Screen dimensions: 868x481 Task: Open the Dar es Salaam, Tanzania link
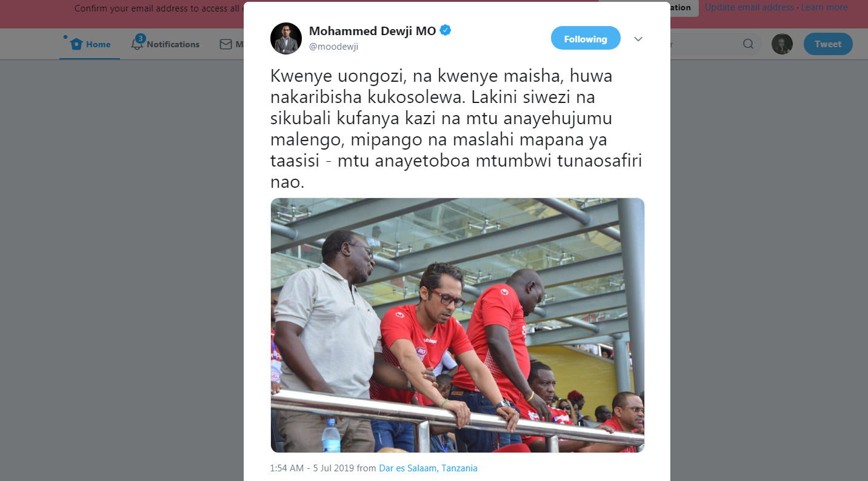(x=428, y=468)
